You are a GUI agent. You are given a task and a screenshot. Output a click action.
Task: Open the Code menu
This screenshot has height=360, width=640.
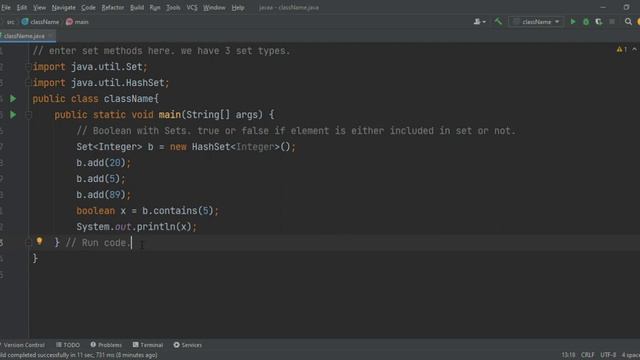coord(88,7)
